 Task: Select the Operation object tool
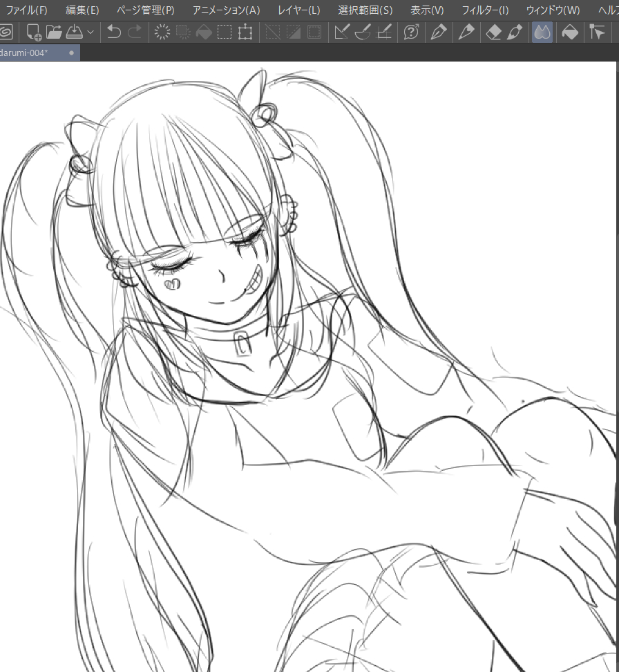pos(597,32)
